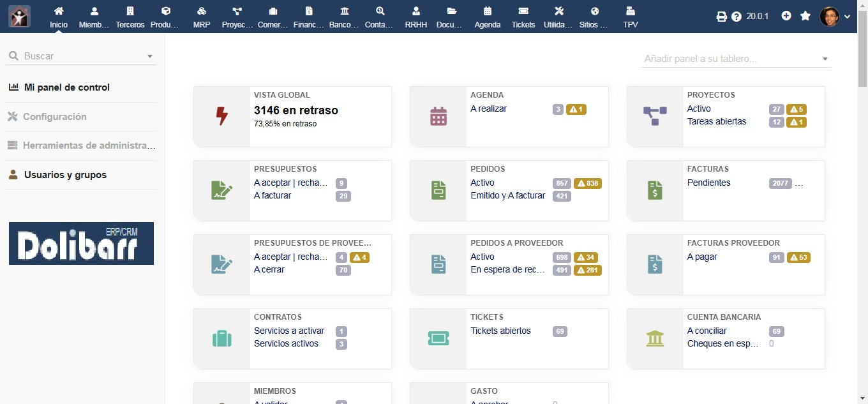
Task: Open Tareas abiertas link in Proyectos
Action: click(x=717, y=121)
